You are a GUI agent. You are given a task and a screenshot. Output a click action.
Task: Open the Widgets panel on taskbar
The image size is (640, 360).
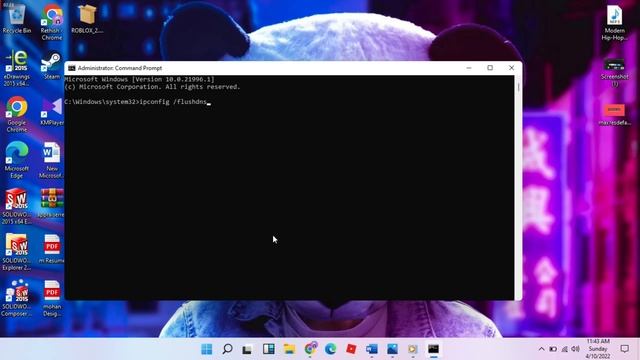(x=269, y=349)
